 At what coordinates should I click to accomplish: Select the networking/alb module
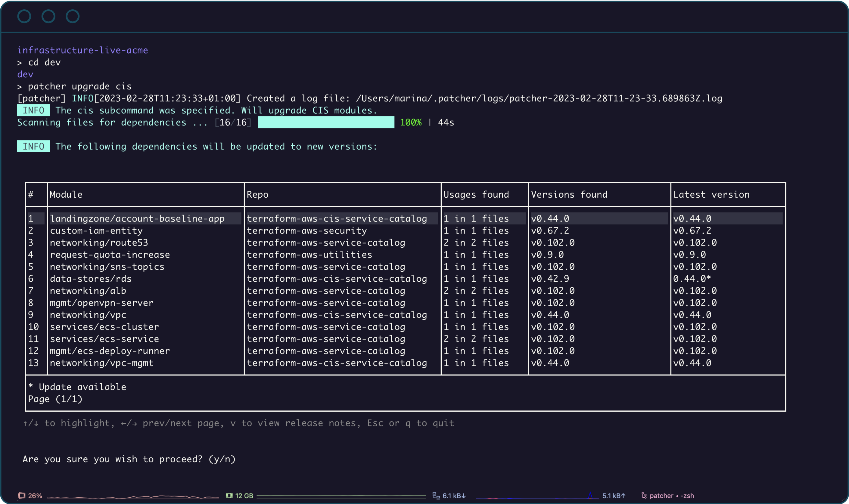88,291
